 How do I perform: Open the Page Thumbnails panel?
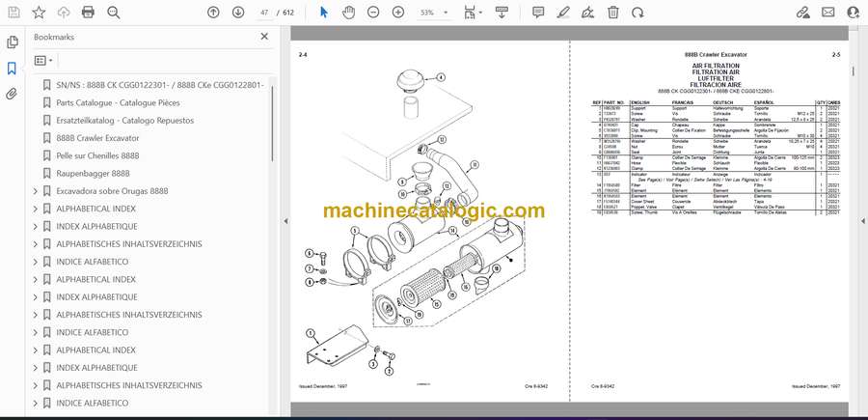(13, 42)
